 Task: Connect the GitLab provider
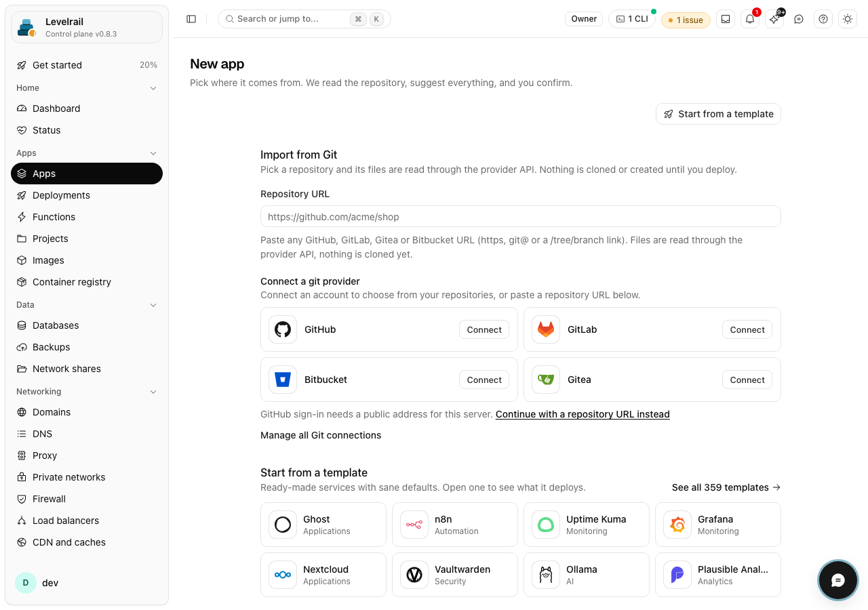point(747,329)
